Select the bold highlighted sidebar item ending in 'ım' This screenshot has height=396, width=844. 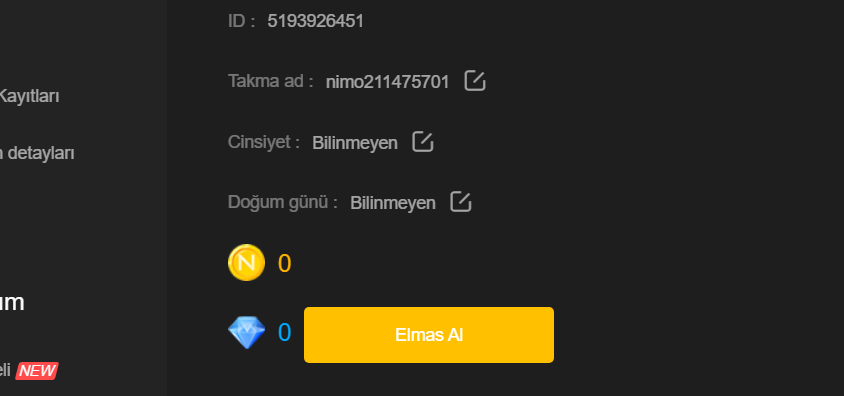[x=12, y=303]
